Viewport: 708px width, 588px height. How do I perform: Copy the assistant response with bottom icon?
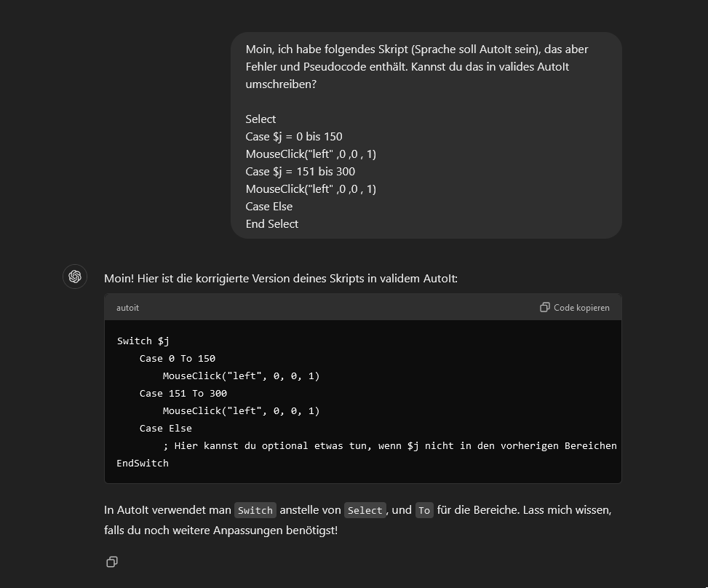tap(112, 562)
